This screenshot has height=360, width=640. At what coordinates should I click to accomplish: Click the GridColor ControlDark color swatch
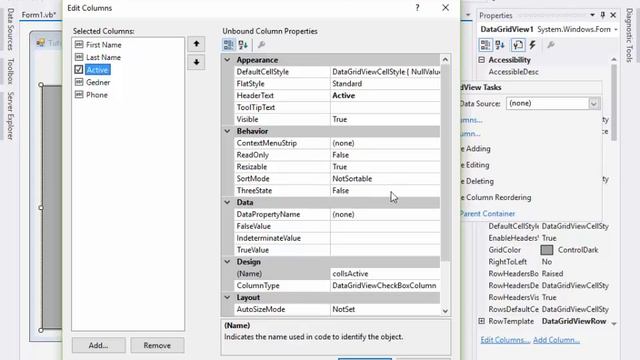(x=547, y=250)
